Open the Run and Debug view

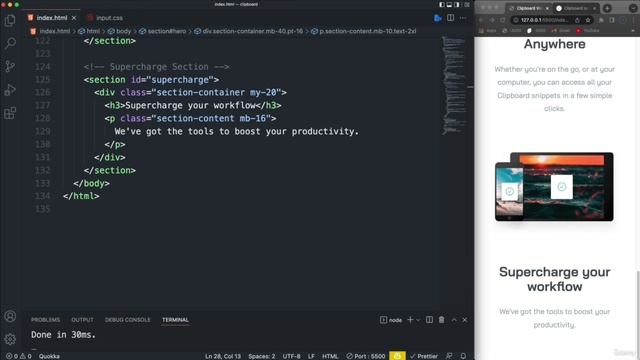pos(10,90)
